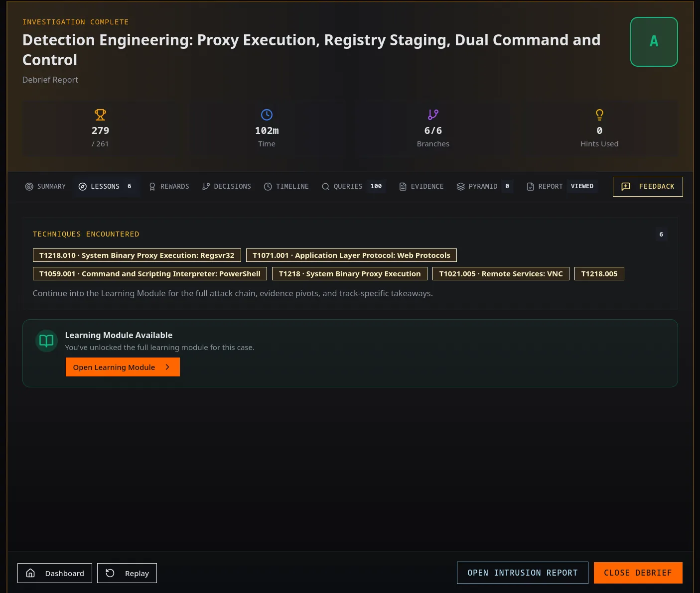Click the clock icon above Time
The width and height of the screenshot is (700, 593).
[267, 115]
